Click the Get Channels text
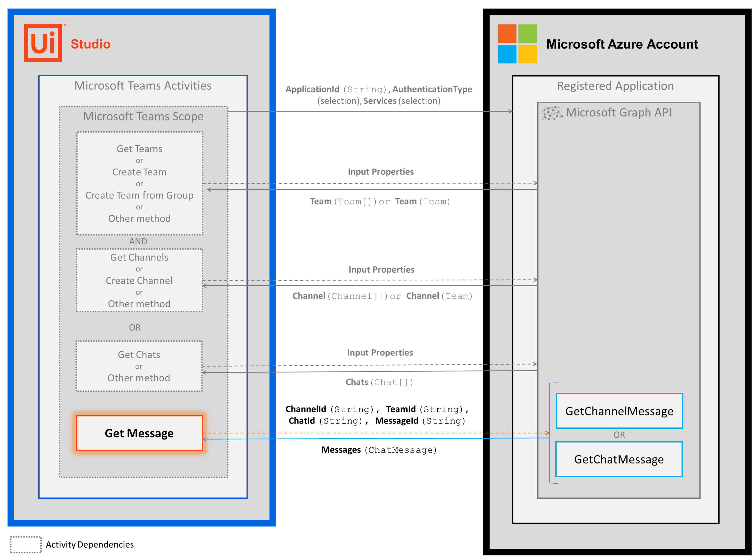 tap(139, 257)
